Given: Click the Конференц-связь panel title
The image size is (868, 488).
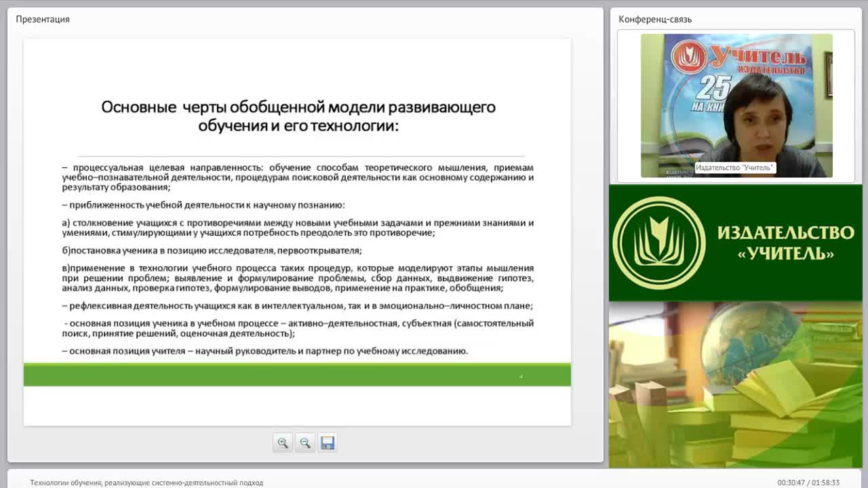Looking at the screenshot, I should coord(655,19).
